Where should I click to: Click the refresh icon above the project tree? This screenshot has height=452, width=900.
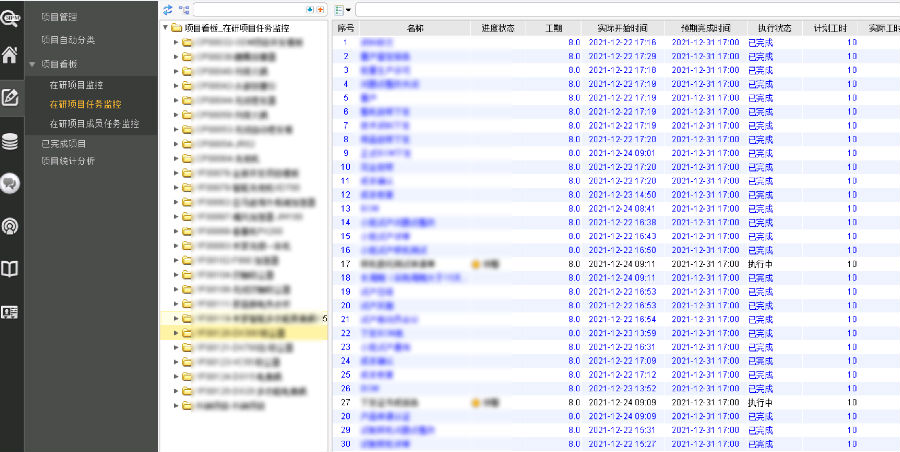[x=168, y=9]
